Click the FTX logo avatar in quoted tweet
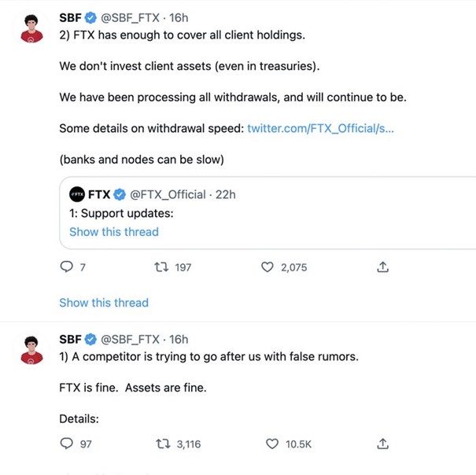476x475 pixels. pyautogui.click(x=77, y=194)
